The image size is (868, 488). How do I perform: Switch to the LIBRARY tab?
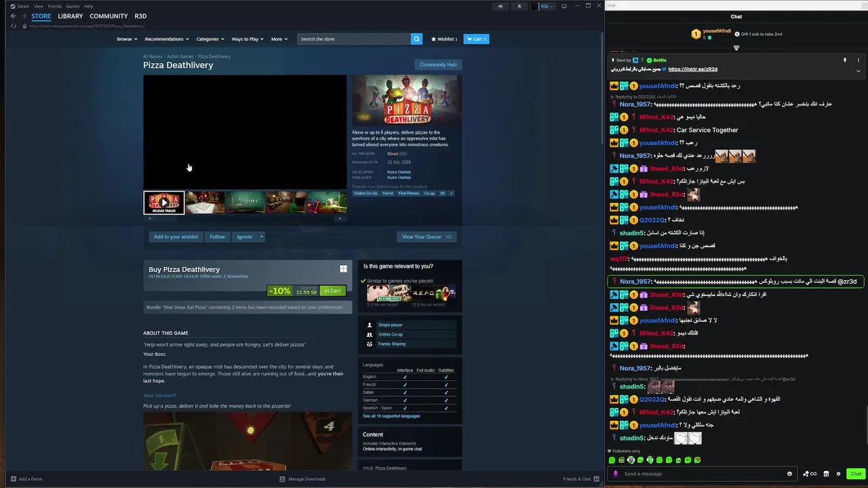coord(71,16)
